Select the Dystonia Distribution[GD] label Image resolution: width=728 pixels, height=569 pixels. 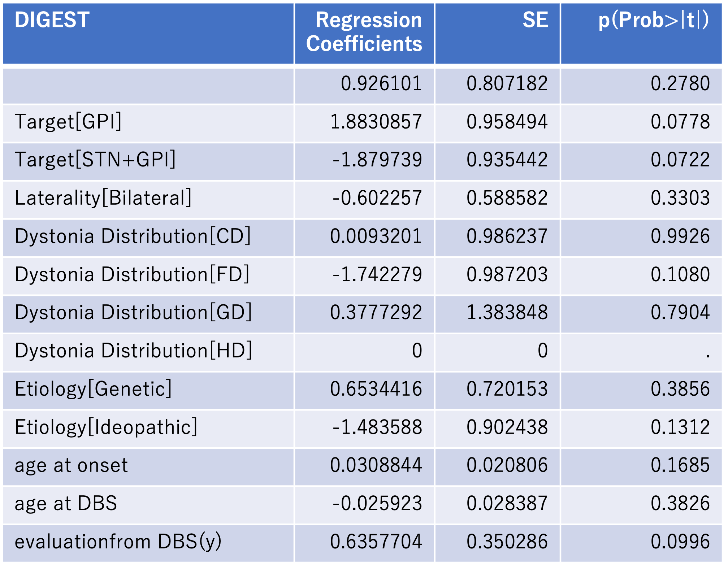point(133,313)
